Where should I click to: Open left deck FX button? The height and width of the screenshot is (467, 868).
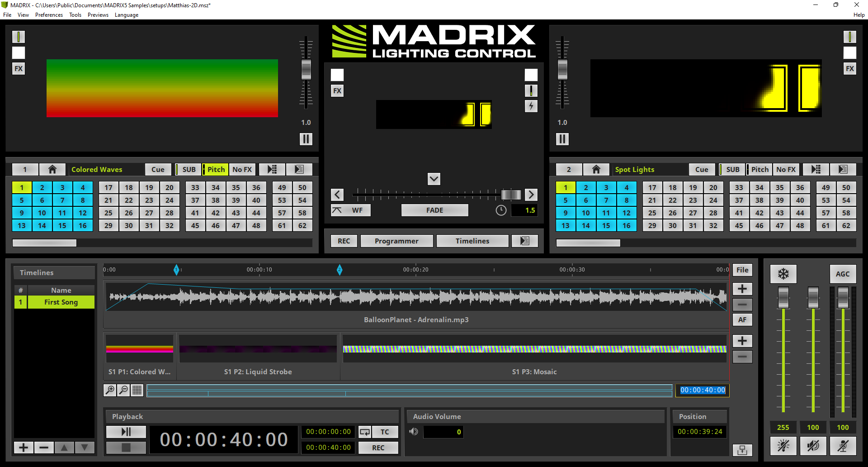(x=19, y=69)
